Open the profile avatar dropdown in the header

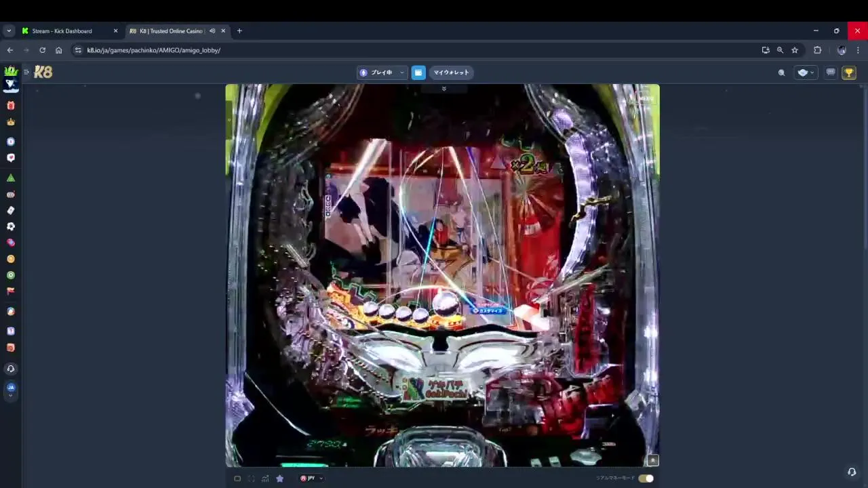[x=806, y=73]
